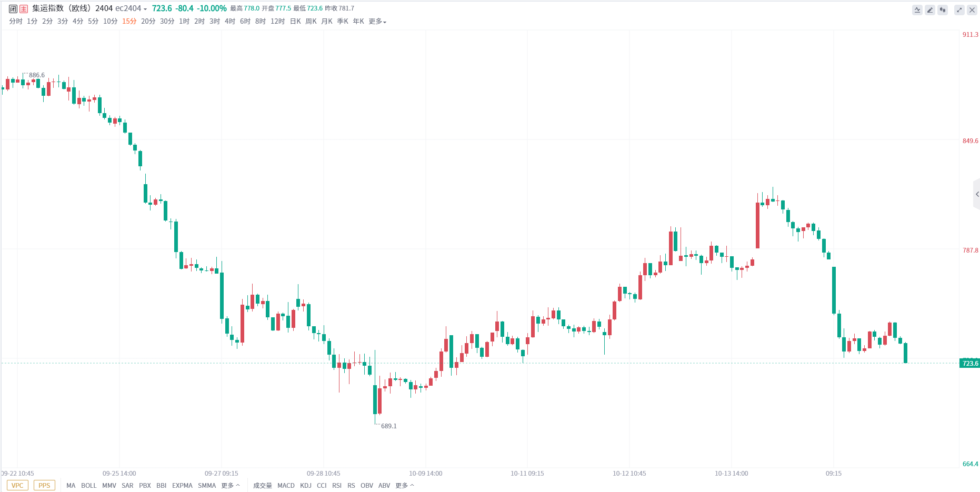980x492 pixels.
Task: Toggle the VPC overlay button
Action: [x=17, y=485]
